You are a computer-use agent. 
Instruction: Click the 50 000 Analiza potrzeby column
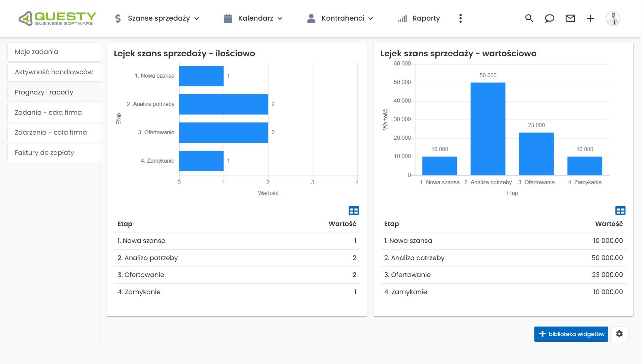click(488, 129)
